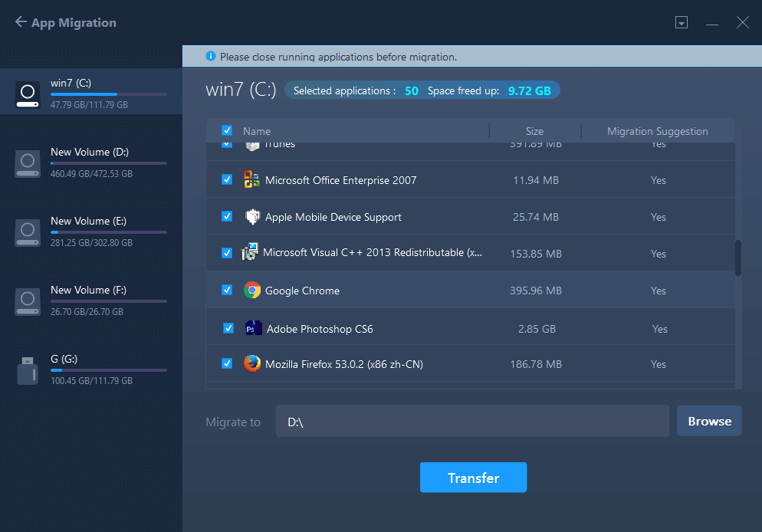
Task: Toggle the select-all checkbox beside Name
Action: pyautogui.click(x=227, y=130)
